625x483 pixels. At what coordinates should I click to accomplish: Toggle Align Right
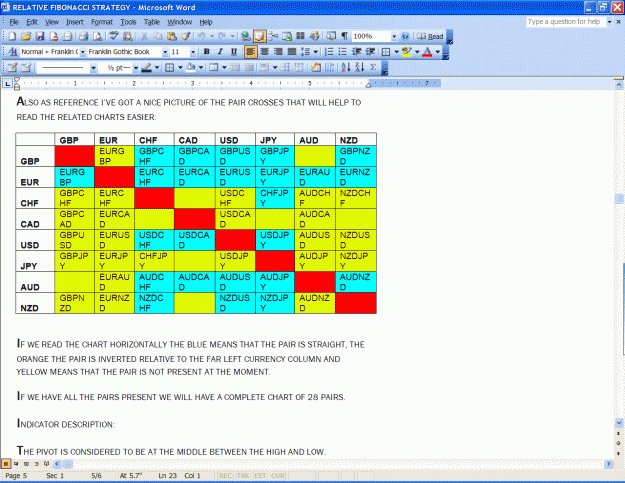[278, 52]
